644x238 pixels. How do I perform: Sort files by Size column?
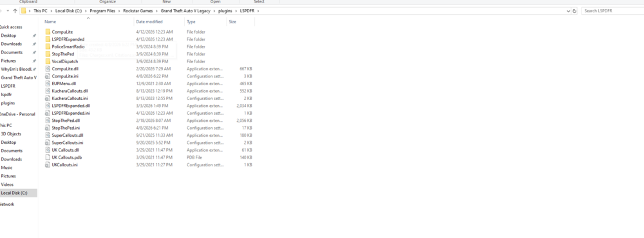pyautogui.click(x=232, y=22)
